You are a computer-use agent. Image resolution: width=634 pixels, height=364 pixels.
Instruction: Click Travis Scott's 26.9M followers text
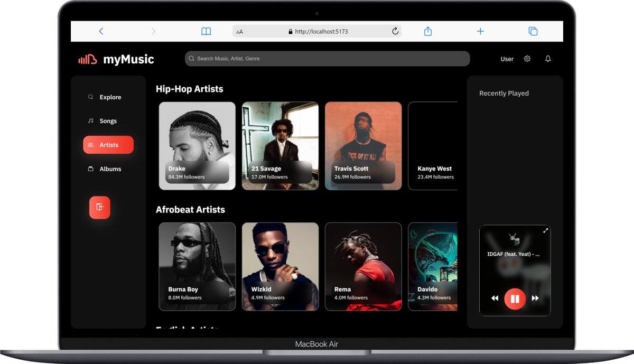pos(352,177)
